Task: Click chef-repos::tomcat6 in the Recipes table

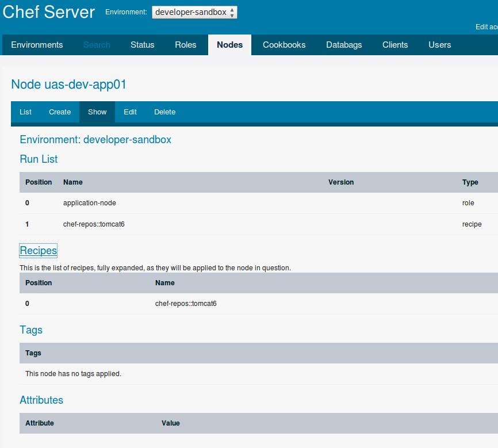Action: (186, 304)
